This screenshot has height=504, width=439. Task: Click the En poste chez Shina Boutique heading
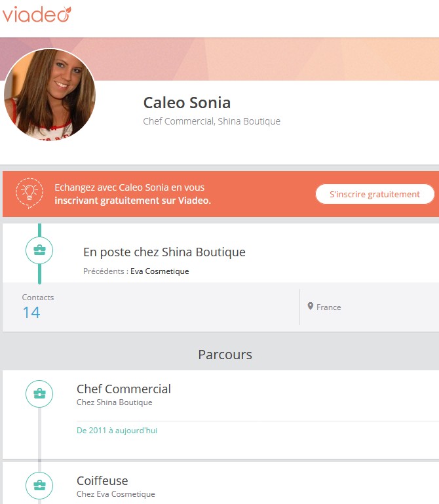[x=164, y=252]
